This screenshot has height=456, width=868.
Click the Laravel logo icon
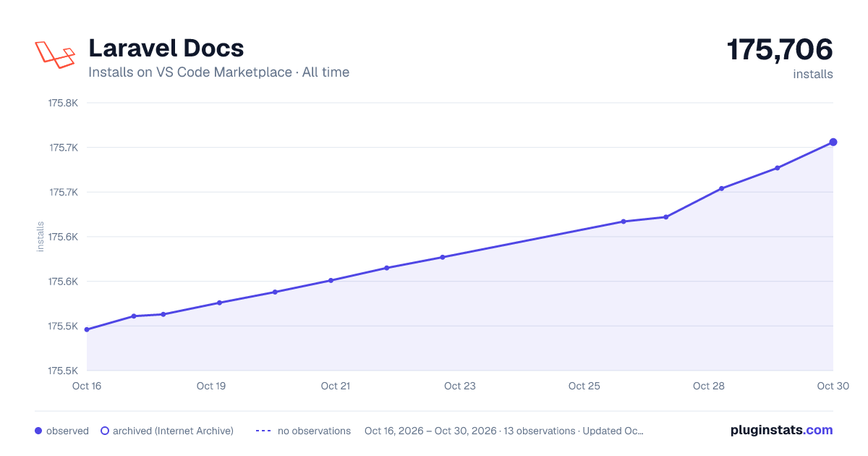click(55, 54)
